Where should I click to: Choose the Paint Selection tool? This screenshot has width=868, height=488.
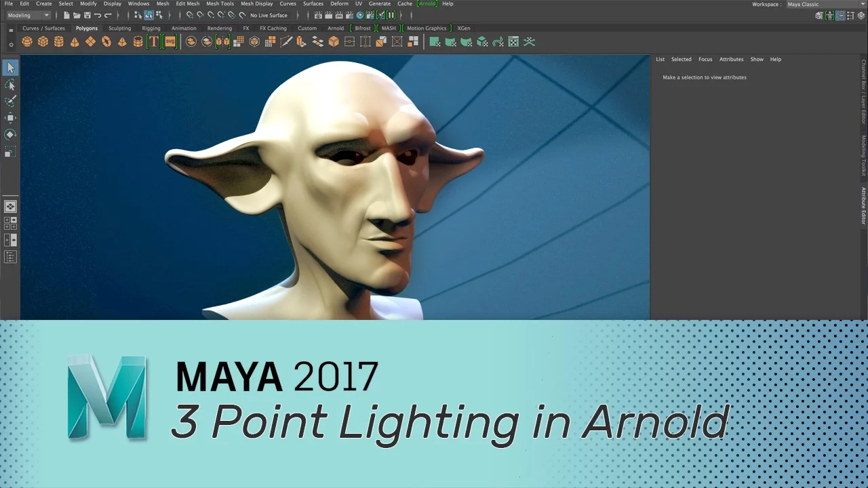pyautogui.click(x=10, y=101)
